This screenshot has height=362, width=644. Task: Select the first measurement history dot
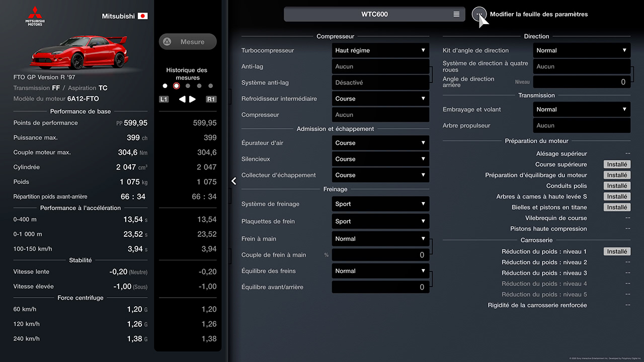[x=165, y=86]
